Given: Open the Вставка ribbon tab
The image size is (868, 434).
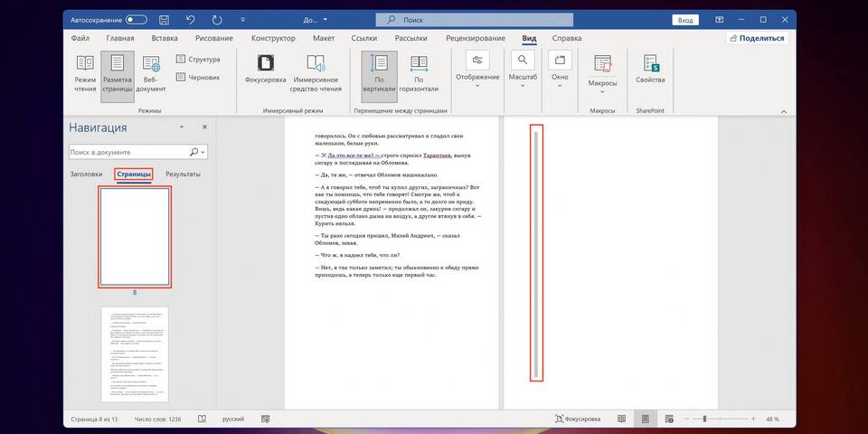Looking at the screenshot, I should [x=165, y=39].
